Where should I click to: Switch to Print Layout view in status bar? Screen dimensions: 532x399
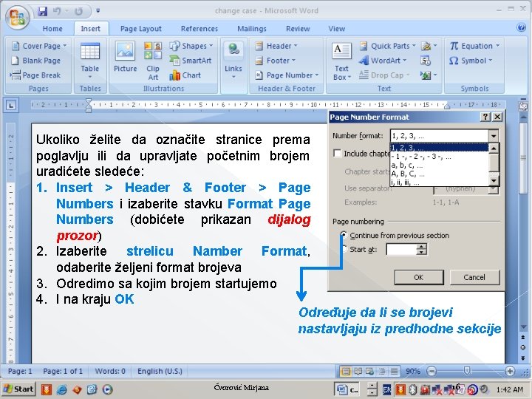point(345,372)
